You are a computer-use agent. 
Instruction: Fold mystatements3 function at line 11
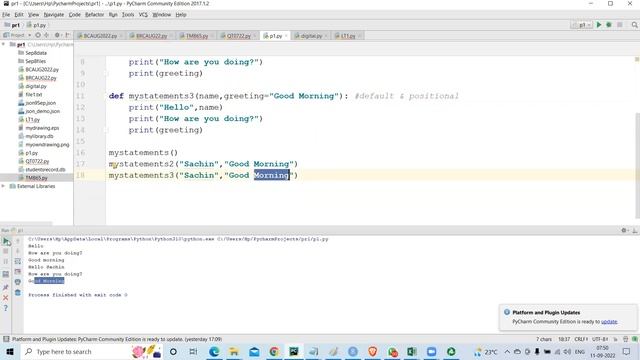(x=107, y=96)
